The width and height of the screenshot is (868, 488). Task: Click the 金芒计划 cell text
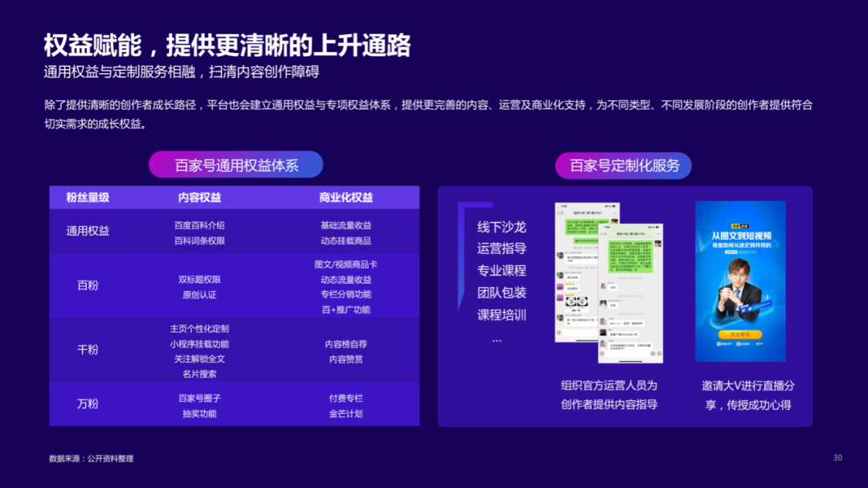(346, 414)
